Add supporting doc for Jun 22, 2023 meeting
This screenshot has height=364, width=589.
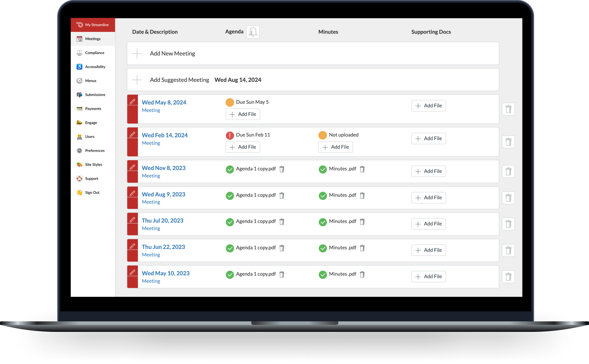429,250
